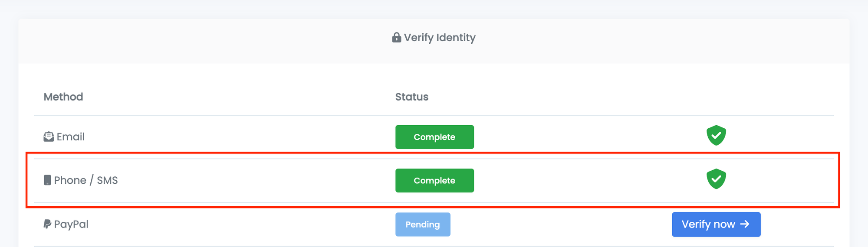Select the Phone / SMS method label
This screenshot has width=868, height=247.
click(86, 180)
